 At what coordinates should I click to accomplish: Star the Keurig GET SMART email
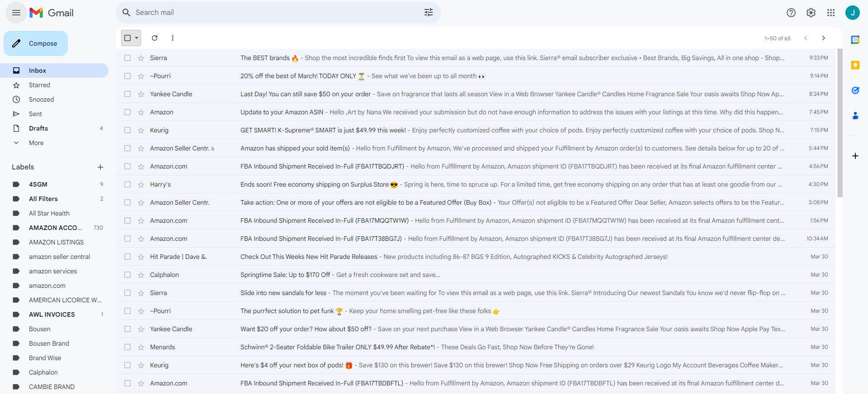point(141,130)
